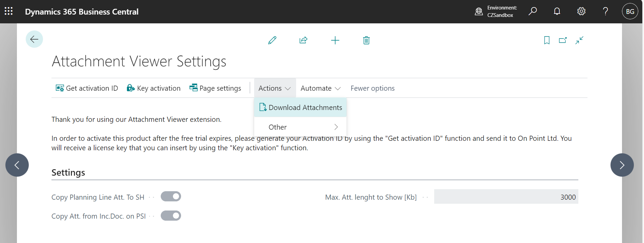
Task: Toggle Copy Att. from Inc.Doc. on PSI
Action: (x=171, y=216)
